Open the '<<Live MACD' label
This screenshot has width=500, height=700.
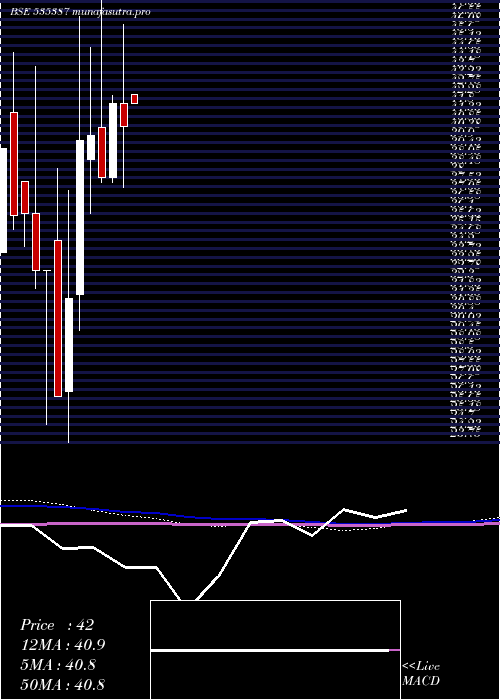(x=421, y=673)
